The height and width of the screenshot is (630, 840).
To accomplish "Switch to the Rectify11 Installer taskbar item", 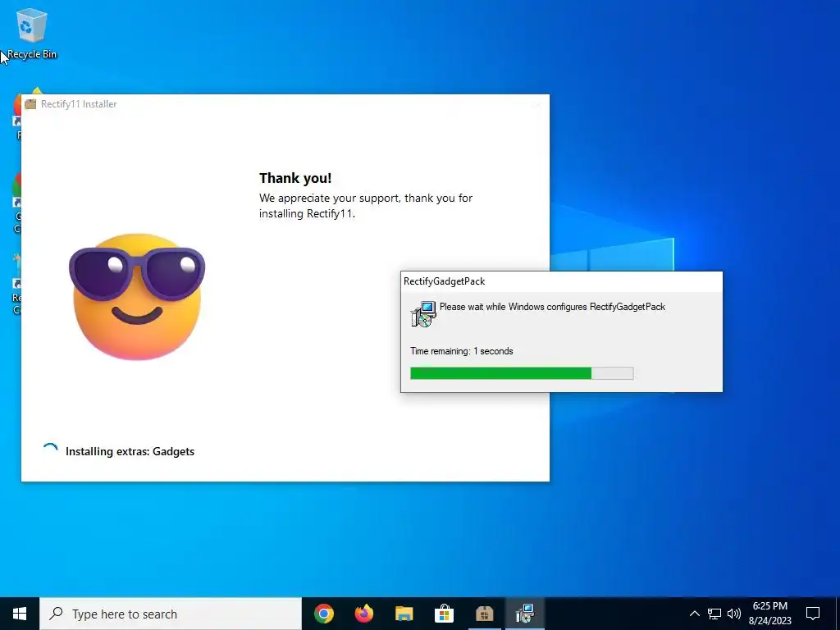I will click(484, 614).
